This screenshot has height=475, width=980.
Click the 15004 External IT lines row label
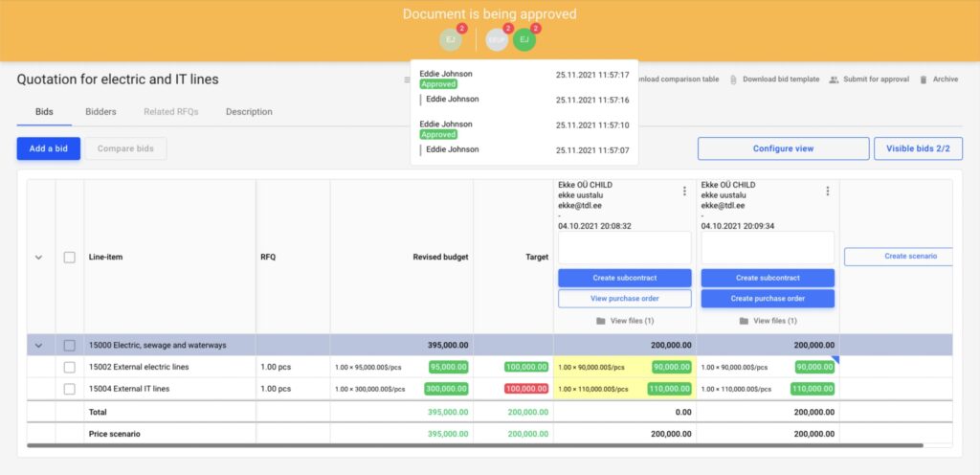point(129,389)
